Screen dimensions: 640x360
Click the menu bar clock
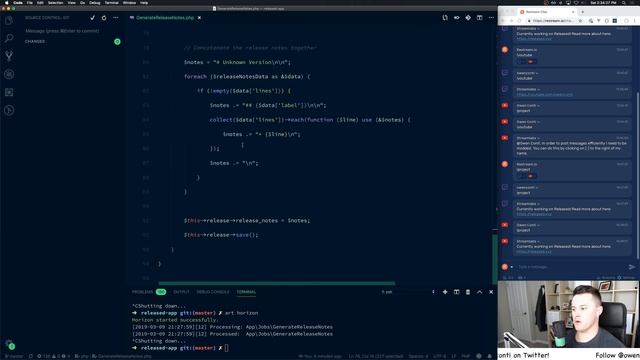click(603, 2)
